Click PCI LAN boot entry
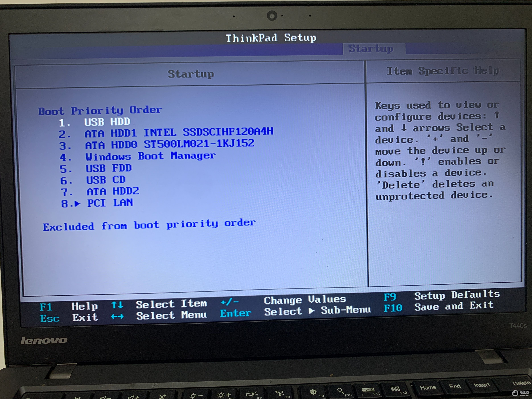 click(x=110, y=203)
